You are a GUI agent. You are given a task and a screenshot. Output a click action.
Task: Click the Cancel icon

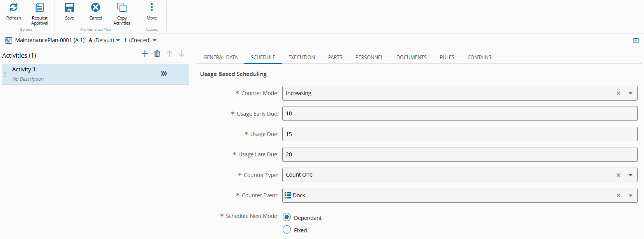point(95,7)
